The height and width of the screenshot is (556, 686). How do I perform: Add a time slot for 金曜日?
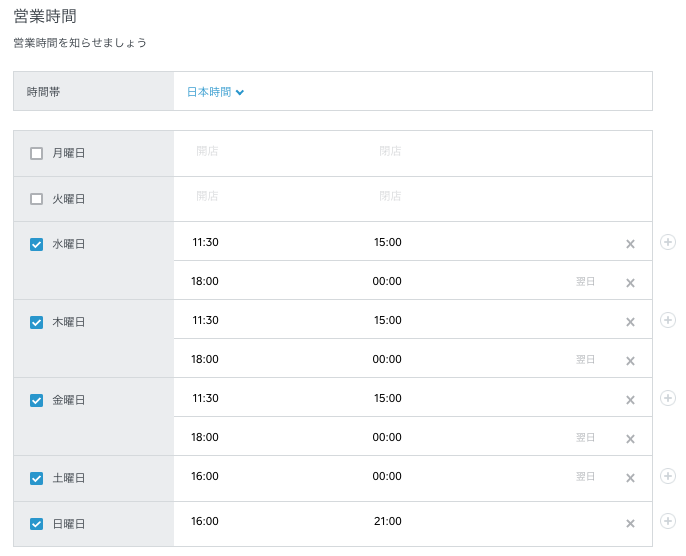pos(668,398)
